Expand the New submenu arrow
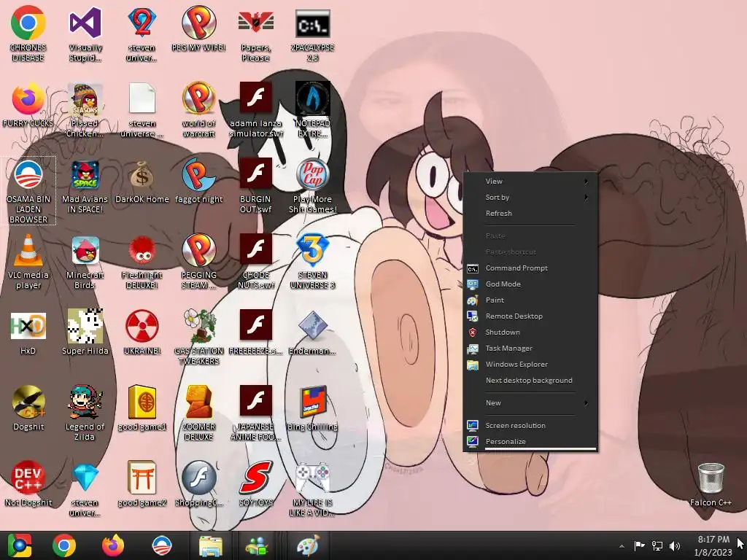The width and height of the screenshot is (747, 560). [x=586, y=403]
